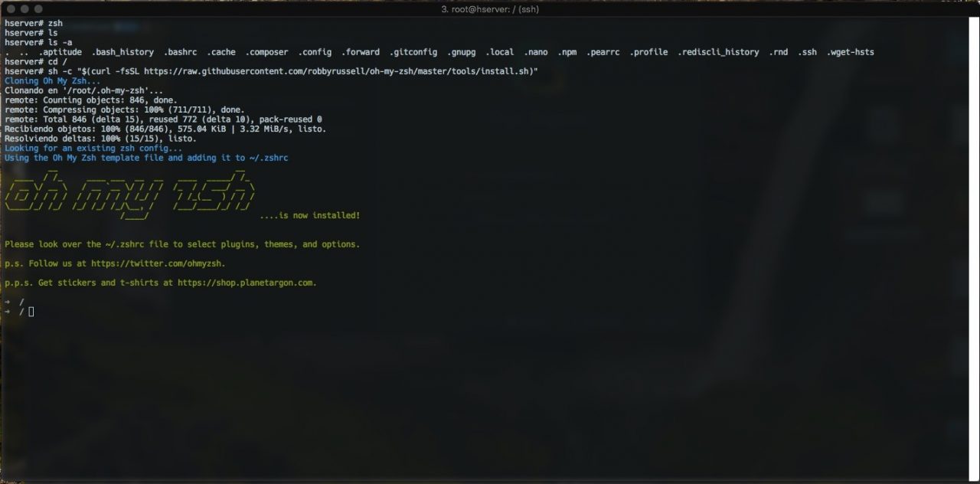This screenshot has width=980, height=484.
Task: Select the .ssh directory name
Action: point(805,51)
